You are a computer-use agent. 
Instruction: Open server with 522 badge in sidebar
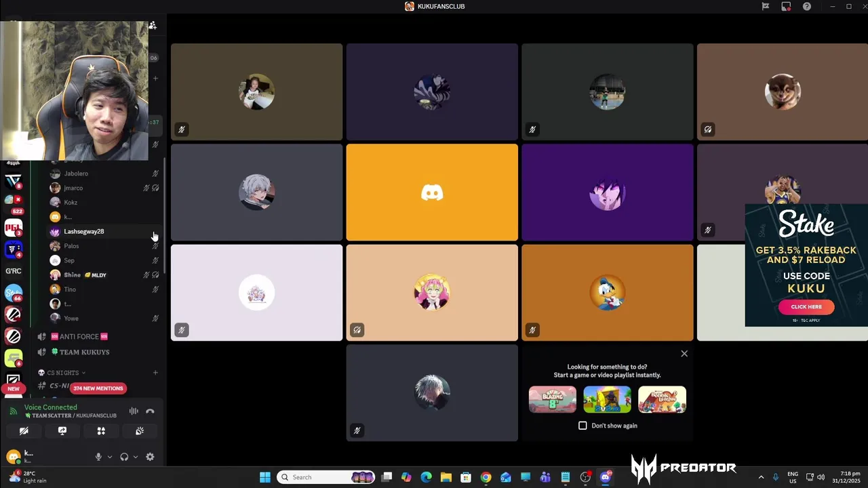tap(13, 203)
